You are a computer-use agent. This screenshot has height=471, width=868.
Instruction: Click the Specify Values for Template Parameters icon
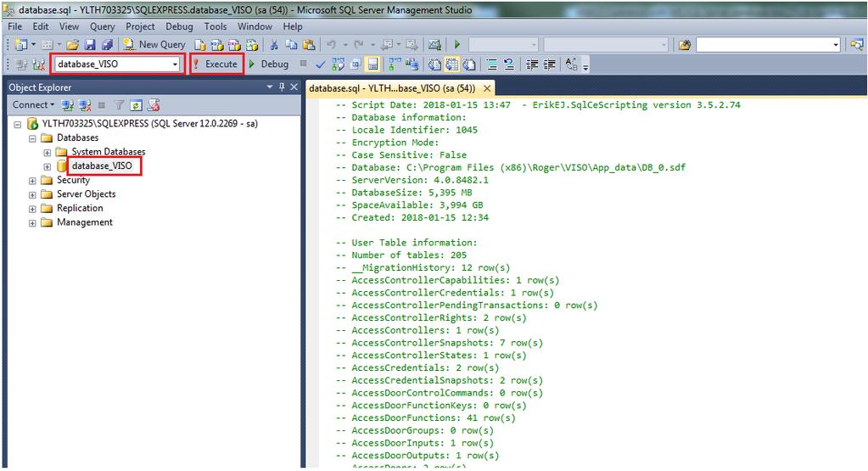(x=571, y=64)
